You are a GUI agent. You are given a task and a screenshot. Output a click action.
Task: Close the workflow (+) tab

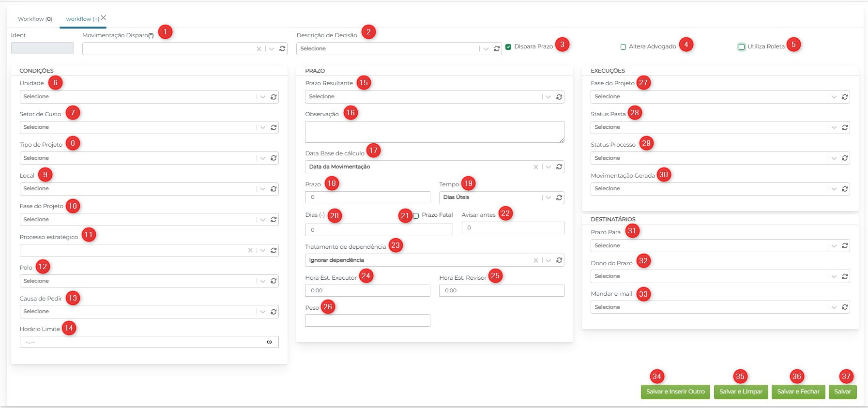pos(104,18)
